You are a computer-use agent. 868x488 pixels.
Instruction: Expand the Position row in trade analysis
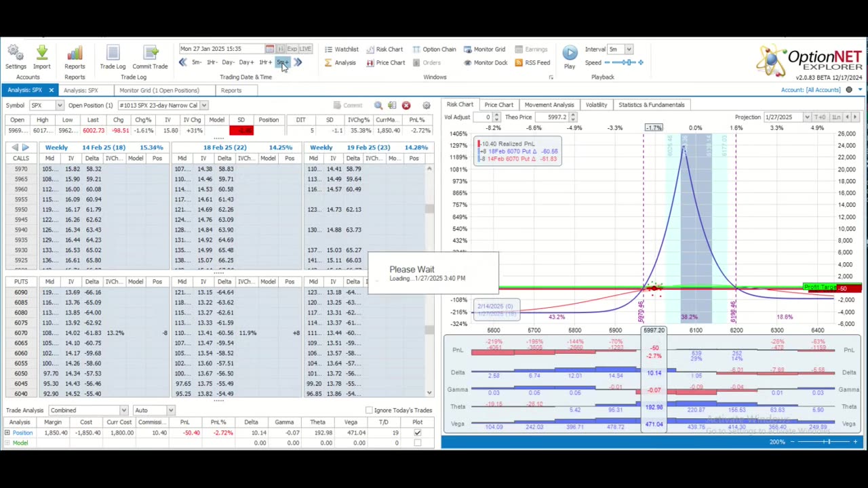(x=7, y=432)
